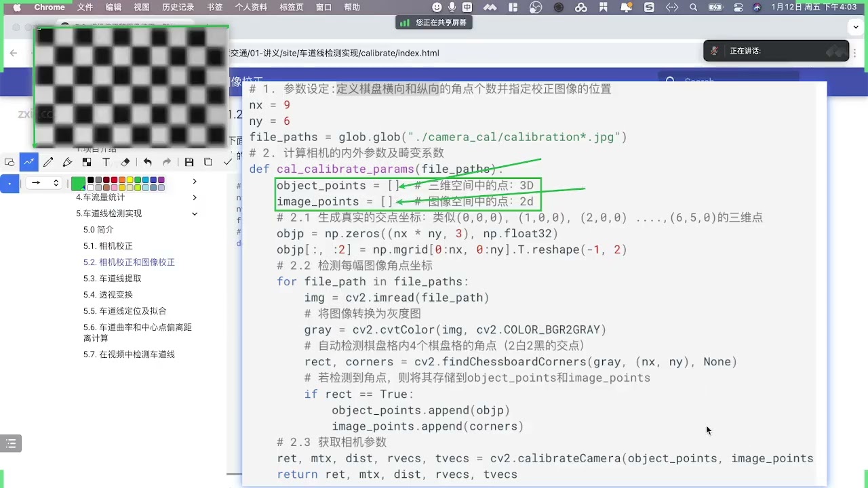Click the 您正在共享屏幕 sharing indicator
The width and height of the screenshot is (868, 488).
coord(435,22)
